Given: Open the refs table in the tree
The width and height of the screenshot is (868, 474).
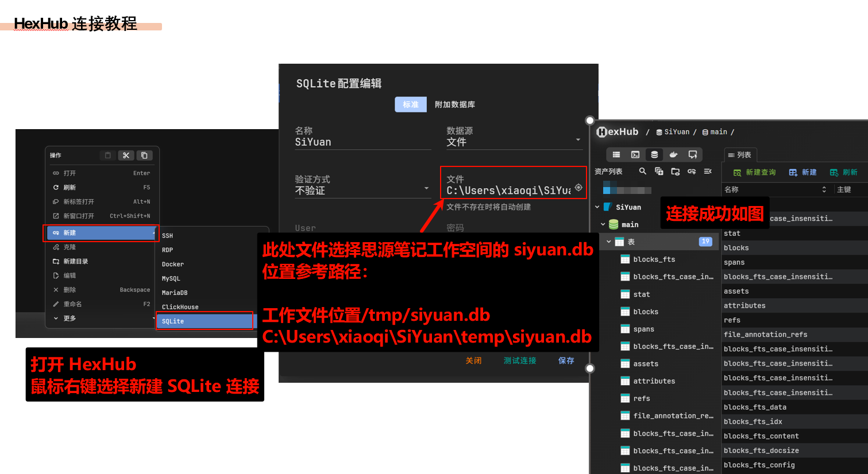Looking at the screenshot, I should pyautogui.click(x=642, y=398).
